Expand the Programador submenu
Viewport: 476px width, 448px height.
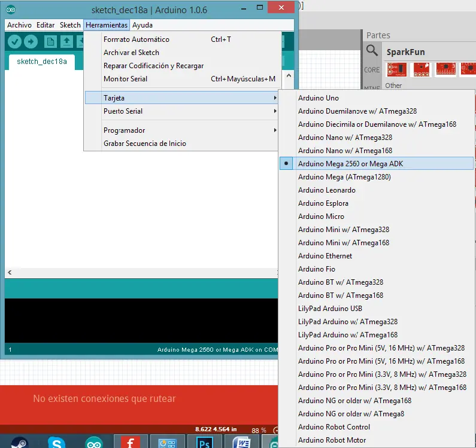point(181,130)
